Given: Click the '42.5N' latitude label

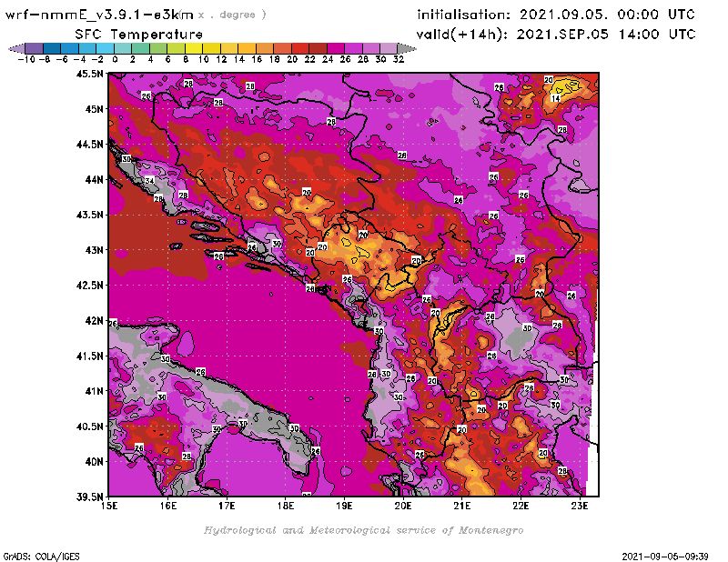Looking at the screenshot, I should (x=89, y=286).
